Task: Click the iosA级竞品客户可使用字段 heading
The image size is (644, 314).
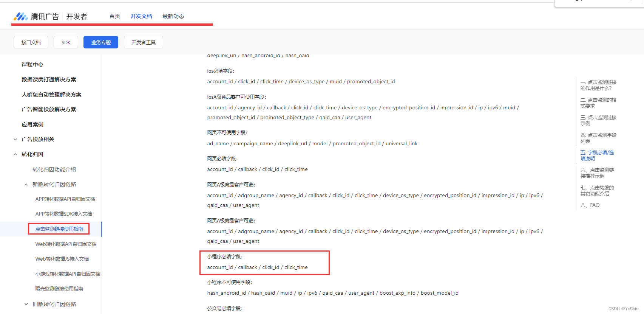Action: coord(236,97)
